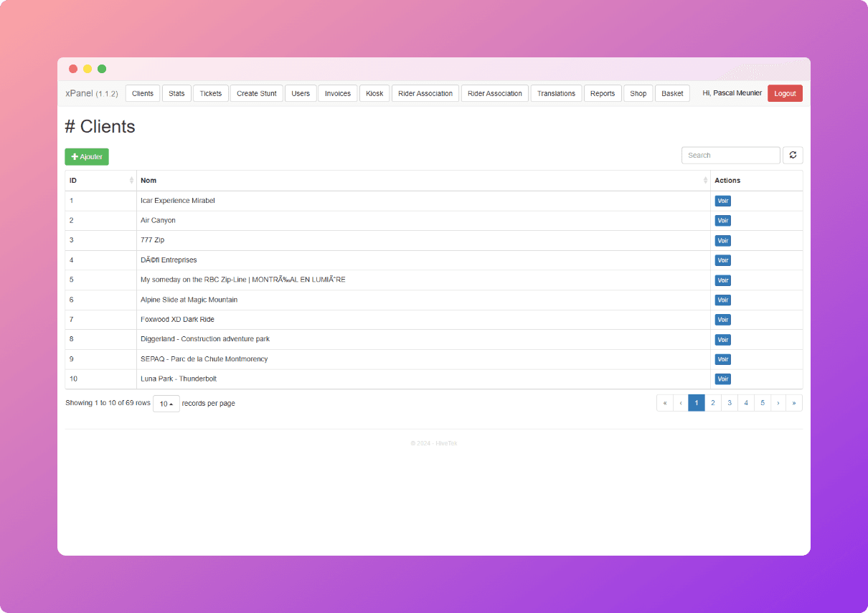The width and height of the screenshot is (868, 613).
Task: Open the Stats menu item
Action: [176, 93]
